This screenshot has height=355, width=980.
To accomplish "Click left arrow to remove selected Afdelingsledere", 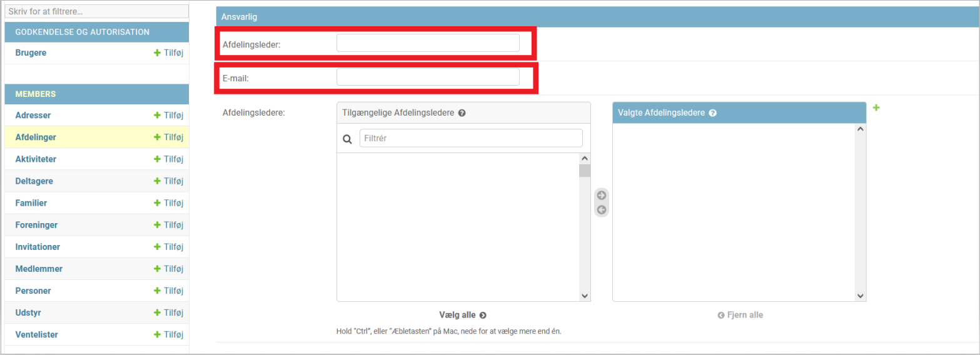I will [x=602, y=210].
